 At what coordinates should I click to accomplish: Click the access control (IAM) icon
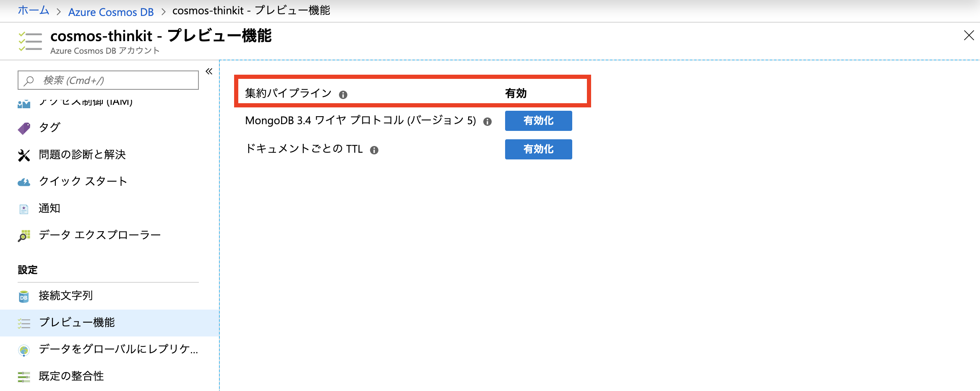coord(24,103)
